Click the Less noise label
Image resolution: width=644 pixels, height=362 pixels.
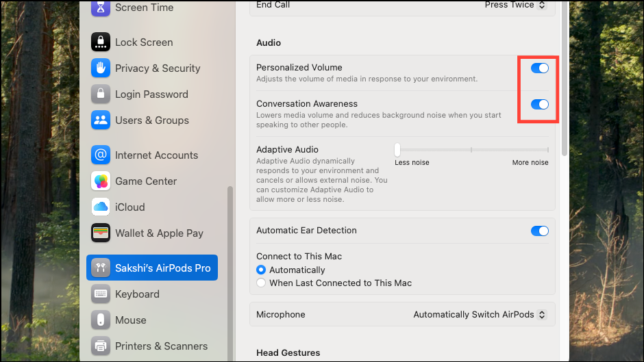pyautogui.click(x=412, y=163)
